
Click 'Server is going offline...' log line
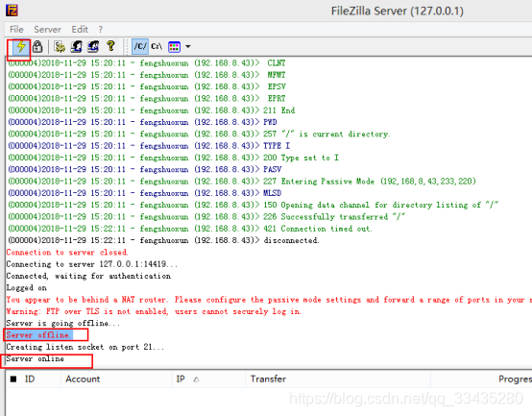63,324
